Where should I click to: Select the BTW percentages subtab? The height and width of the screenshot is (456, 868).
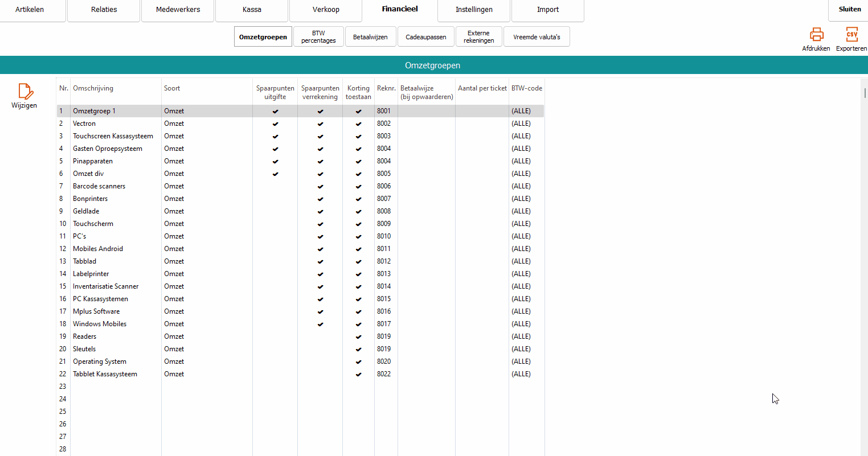pos(318,37)
